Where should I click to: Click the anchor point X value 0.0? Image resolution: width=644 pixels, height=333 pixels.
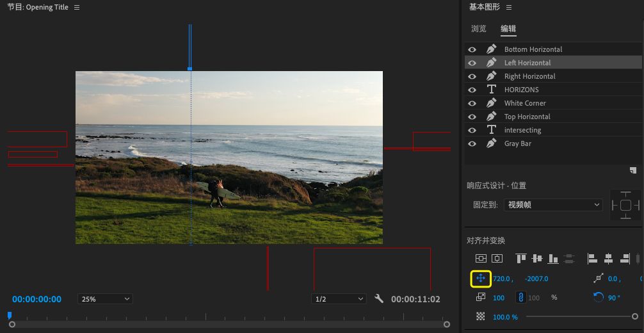613,279
